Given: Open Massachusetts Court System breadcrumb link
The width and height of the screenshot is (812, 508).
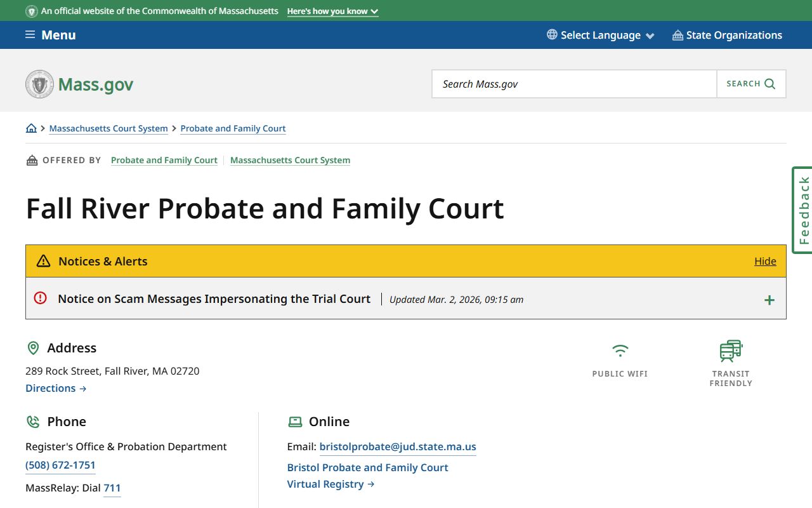Looking at the screenshot, I should point(108,128).
